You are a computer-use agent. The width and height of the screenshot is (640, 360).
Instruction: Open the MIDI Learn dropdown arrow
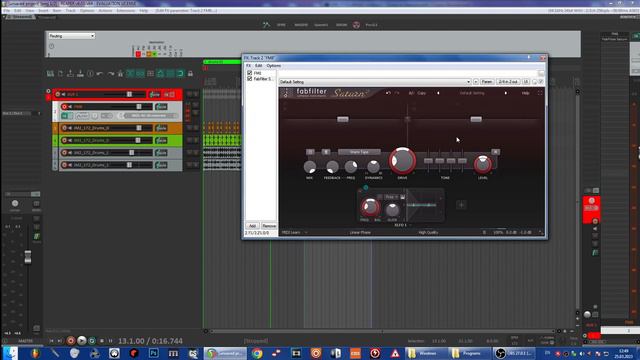coord(306,233)
